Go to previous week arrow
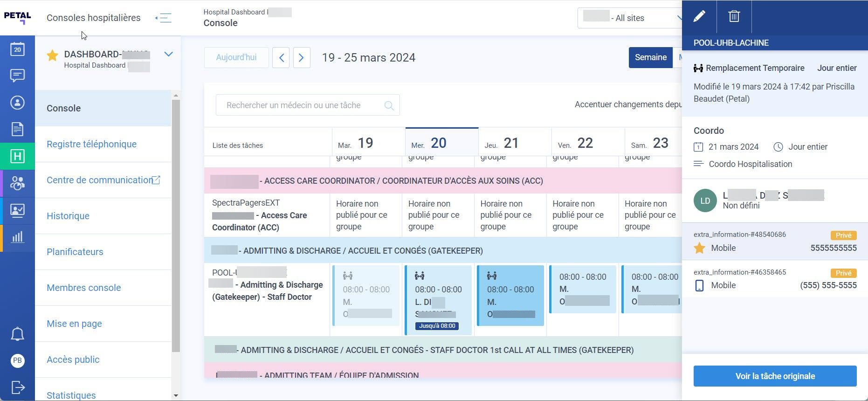The height and width of the screenshot is (401, 868). [281, 58]
